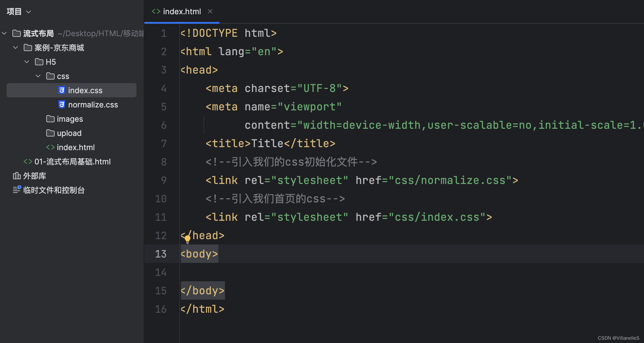Click the 临时文件和控制台 scratches icon

17,190
